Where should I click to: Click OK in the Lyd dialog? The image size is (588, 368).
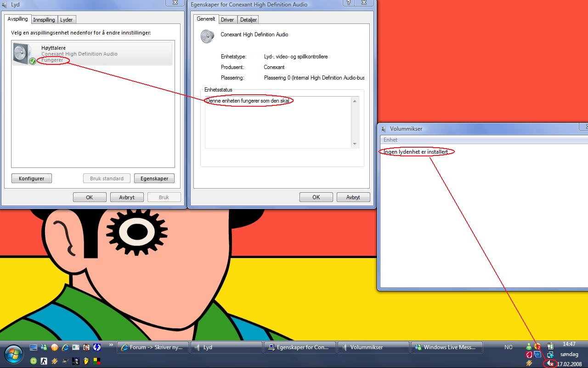tap(90, 197)
